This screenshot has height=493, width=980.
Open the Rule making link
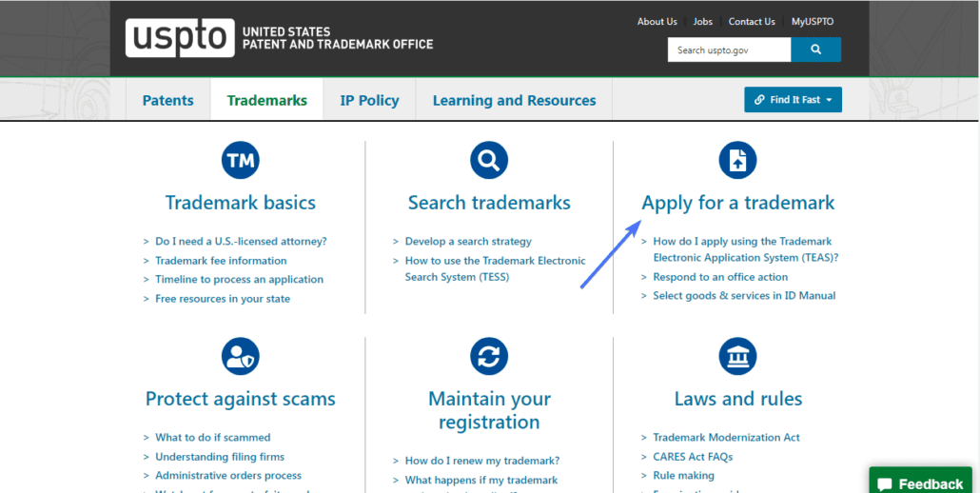coord(684,476)
